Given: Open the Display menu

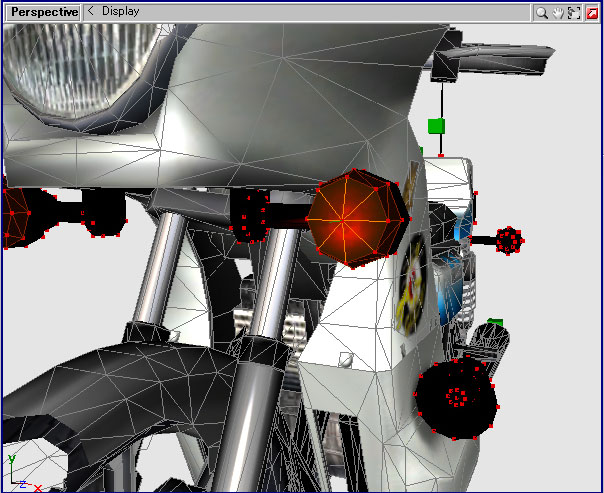Looking at the screenshot, I should (120, 11).
